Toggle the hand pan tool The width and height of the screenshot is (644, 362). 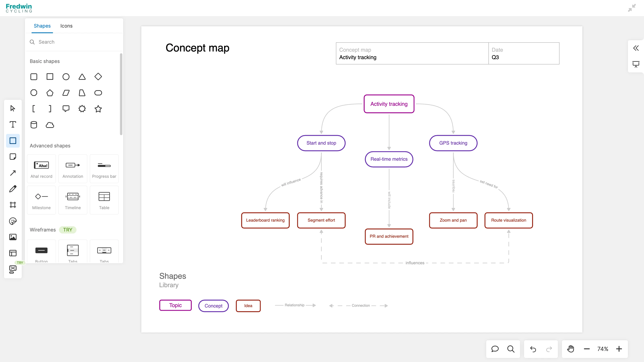point(571,349)
